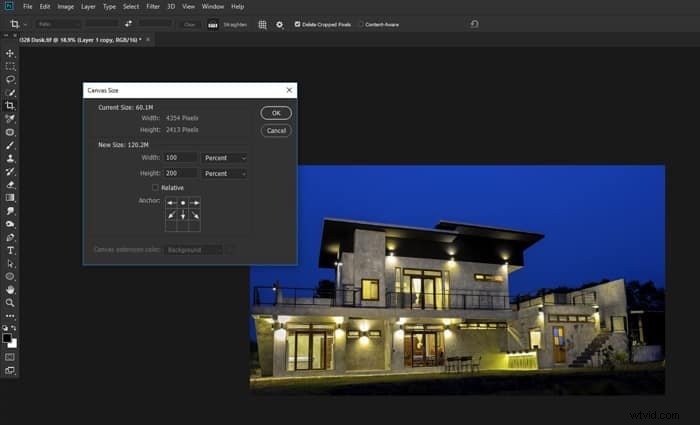The image size is (700, 425).
Task: Open the crop settings gear
Action: point(279,25)
